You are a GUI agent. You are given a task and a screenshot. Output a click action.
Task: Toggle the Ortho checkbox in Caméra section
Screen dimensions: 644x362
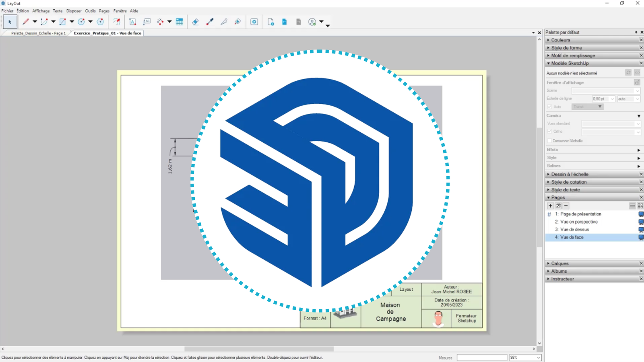pyautogui.click(x=549, y=131)
